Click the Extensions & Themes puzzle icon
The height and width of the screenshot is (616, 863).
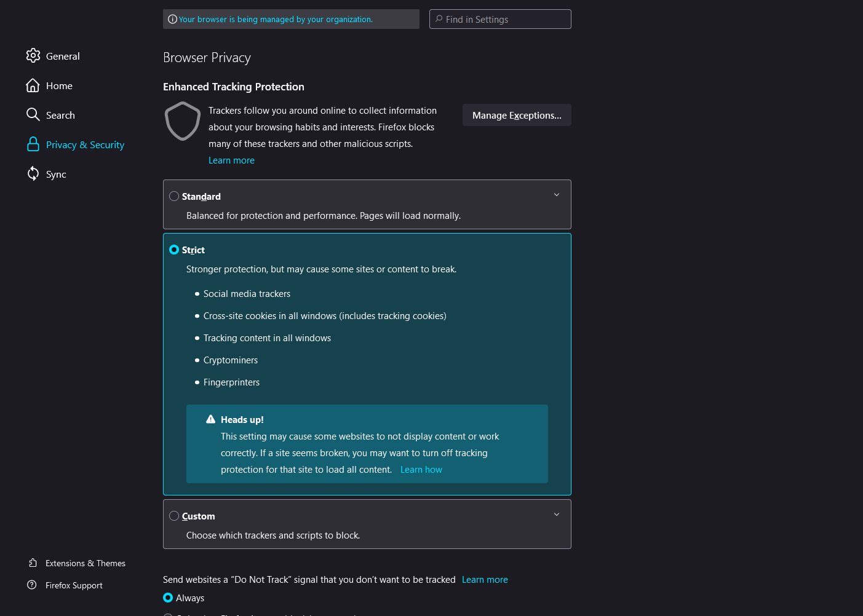(x=33, y=563)
